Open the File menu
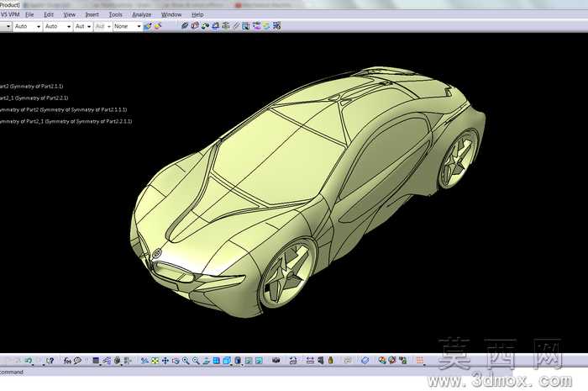 (29, 14)
